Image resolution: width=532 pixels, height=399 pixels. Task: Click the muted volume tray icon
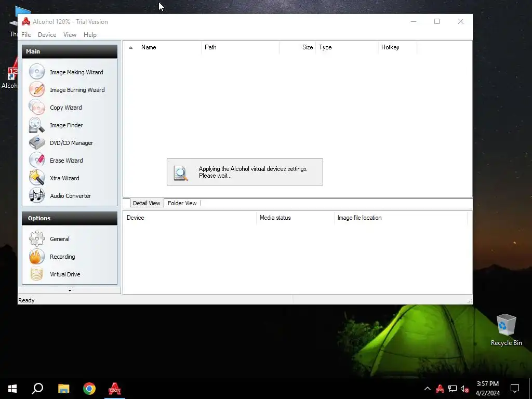(465, 389)
